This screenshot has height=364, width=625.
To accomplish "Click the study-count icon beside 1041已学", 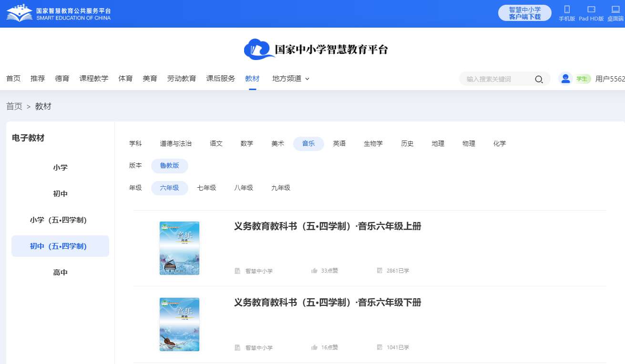I will click(x=379, y=347).
